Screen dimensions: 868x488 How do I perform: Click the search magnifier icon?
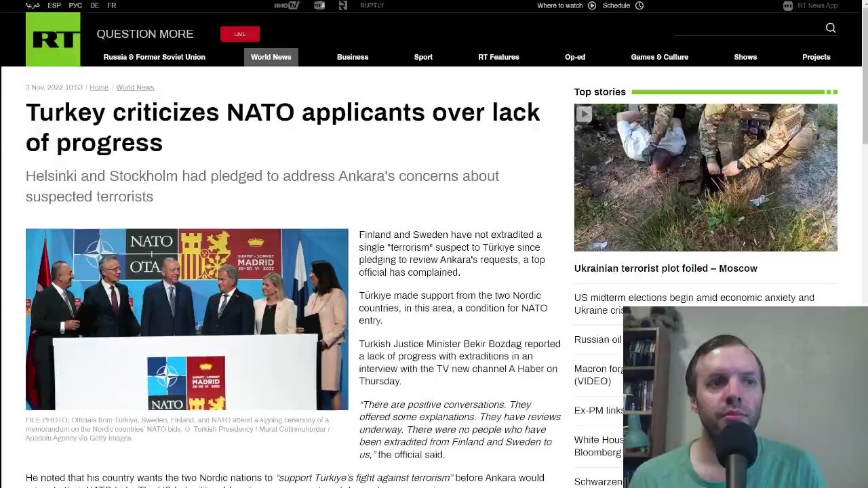coord(831,28)
